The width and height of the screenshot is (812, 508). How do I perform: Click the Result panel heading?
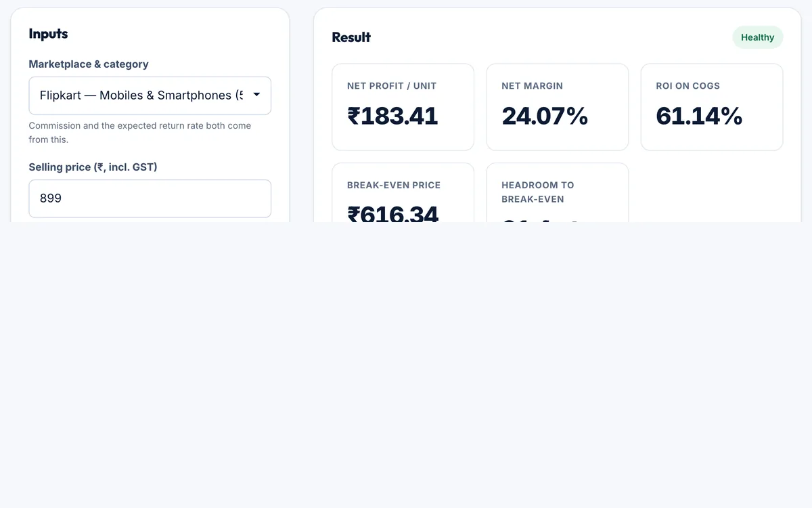pos(351,37)
